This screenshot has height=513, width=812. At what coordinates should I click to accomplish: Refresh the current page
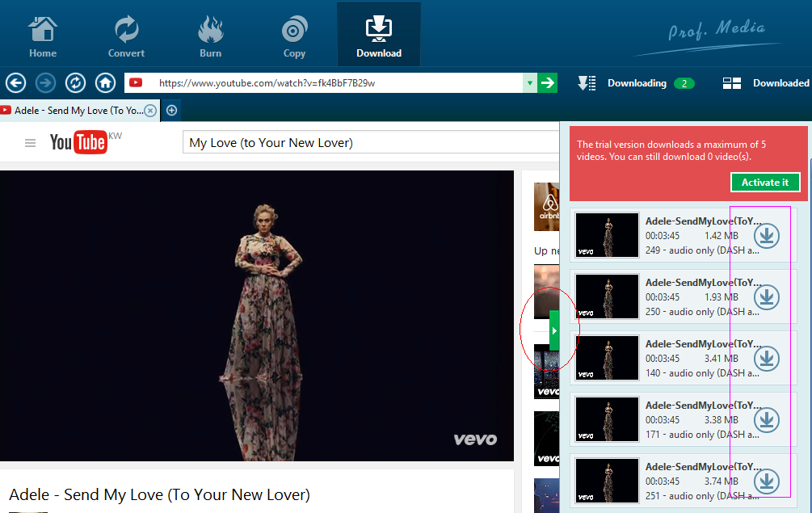tap(76, 83)
